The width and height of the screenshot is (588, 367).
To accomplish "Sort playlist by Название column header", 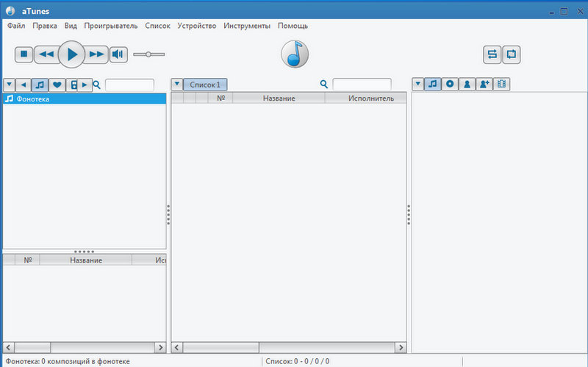I will click(x=279, y=99).
